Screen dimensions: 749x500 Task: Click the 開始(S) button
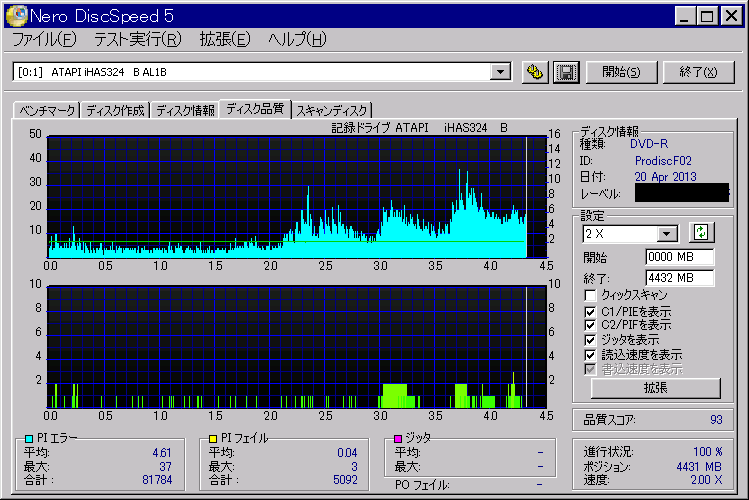(x=621, y=72)
